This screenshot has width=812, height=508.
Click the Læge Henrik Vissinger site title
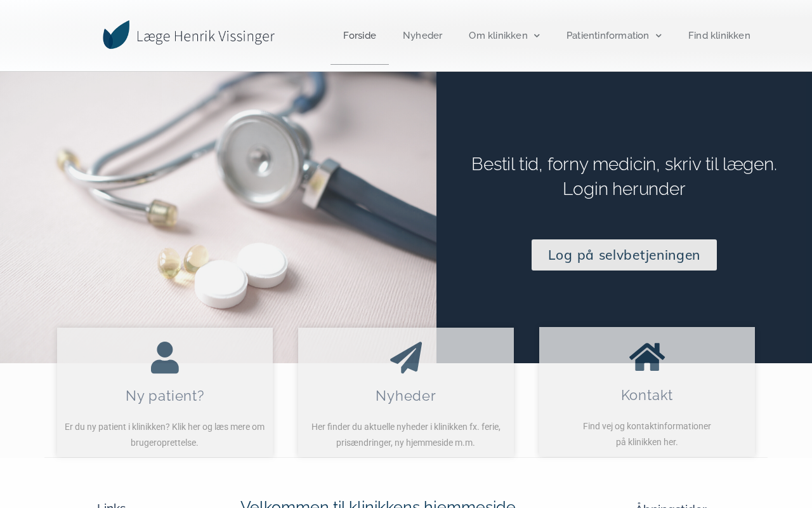206,36
